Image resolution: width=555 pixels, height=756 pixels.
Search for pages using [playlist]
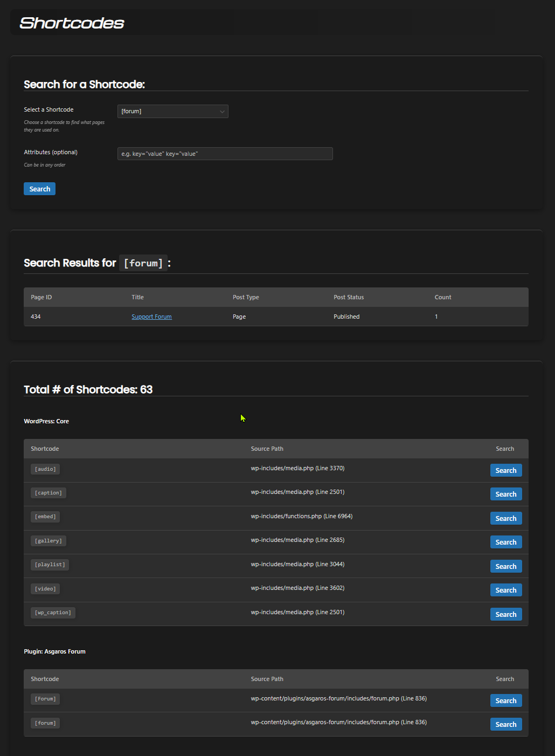[505, 566]
